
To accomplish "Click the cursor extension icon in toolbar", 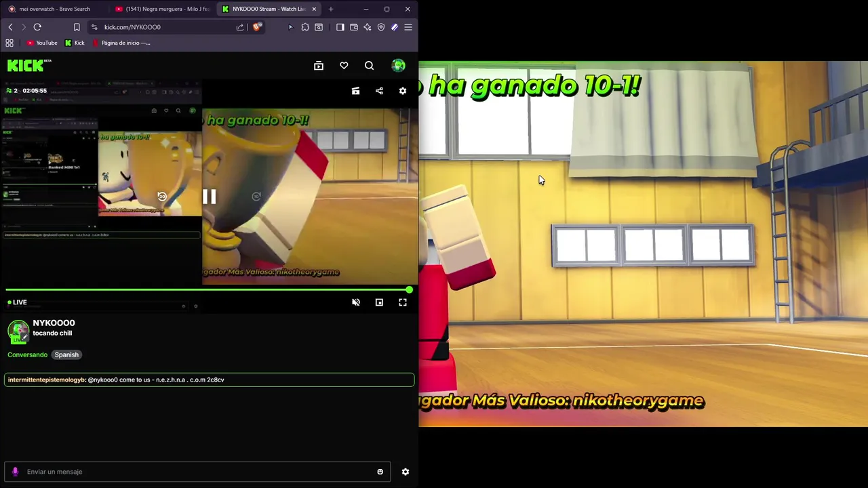I will tap(290, 27).
